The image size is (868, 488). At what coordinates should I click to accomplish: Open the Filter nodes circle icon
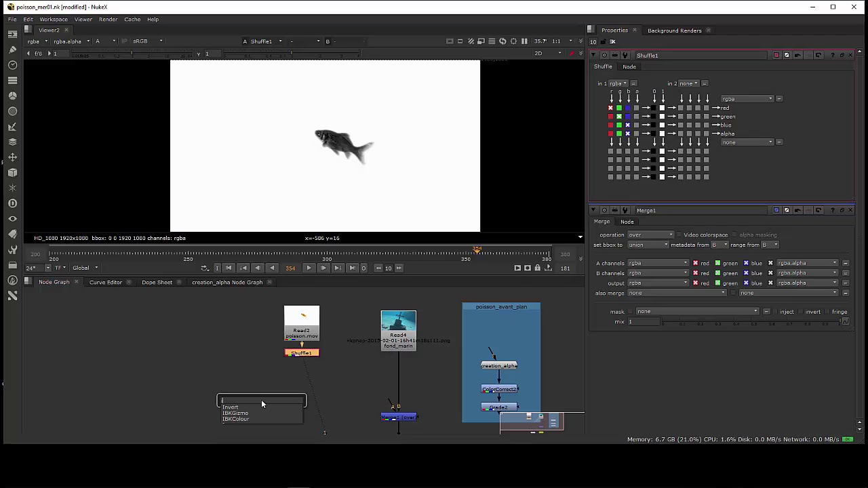tap(12, 111)
